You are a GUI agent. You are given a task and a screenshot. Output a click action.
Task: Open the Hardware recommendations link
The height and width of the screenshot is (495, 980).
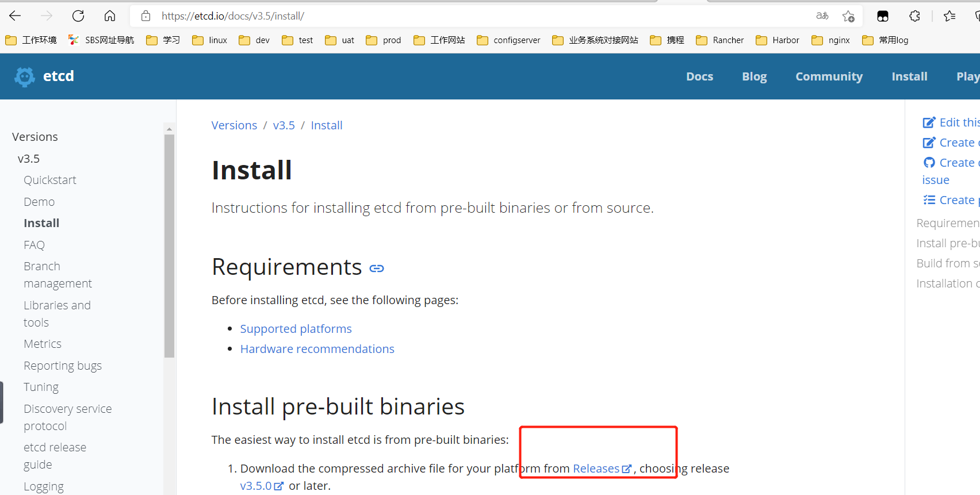[x=317, y=349]
